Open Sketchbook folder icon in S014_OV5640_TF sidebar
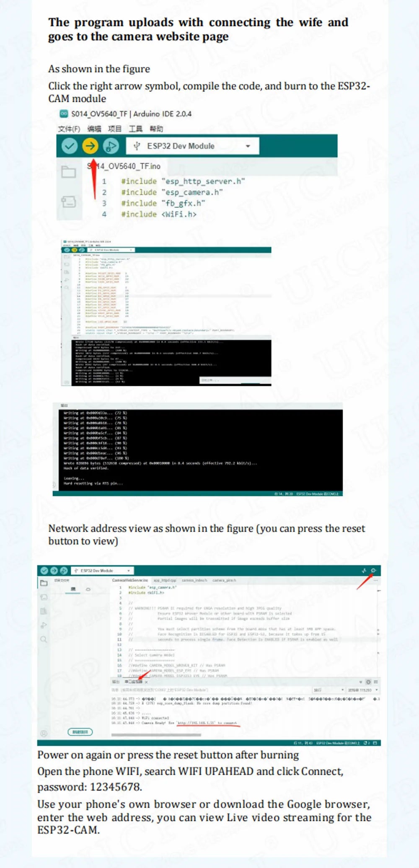 (x=68, y=172)
